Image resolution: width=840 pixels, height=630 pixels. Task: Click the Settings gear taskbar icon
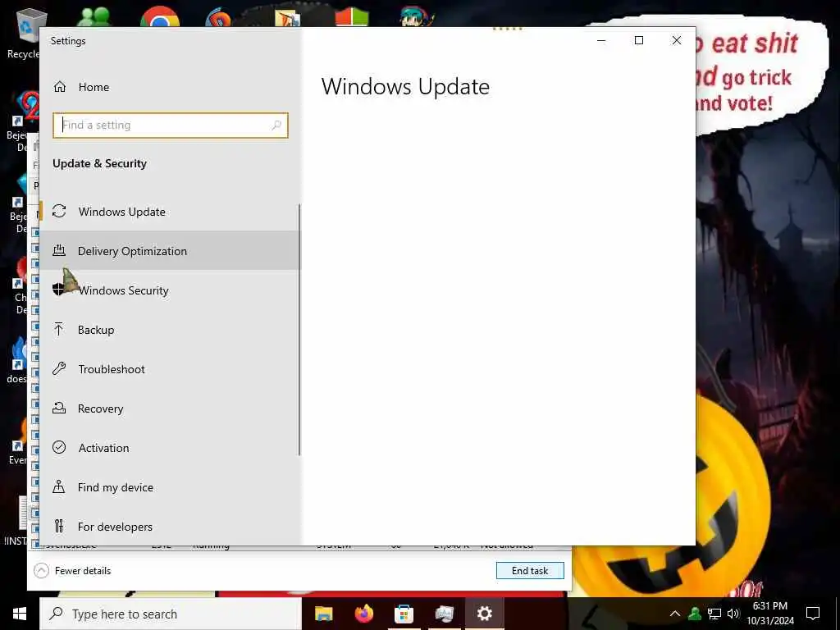[x=484, y=614]
